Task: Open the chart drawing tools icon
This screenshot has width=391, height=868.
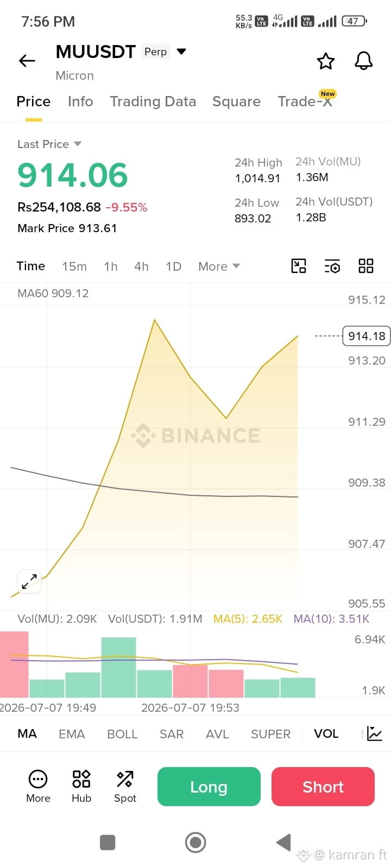Action: coord(299,266)
